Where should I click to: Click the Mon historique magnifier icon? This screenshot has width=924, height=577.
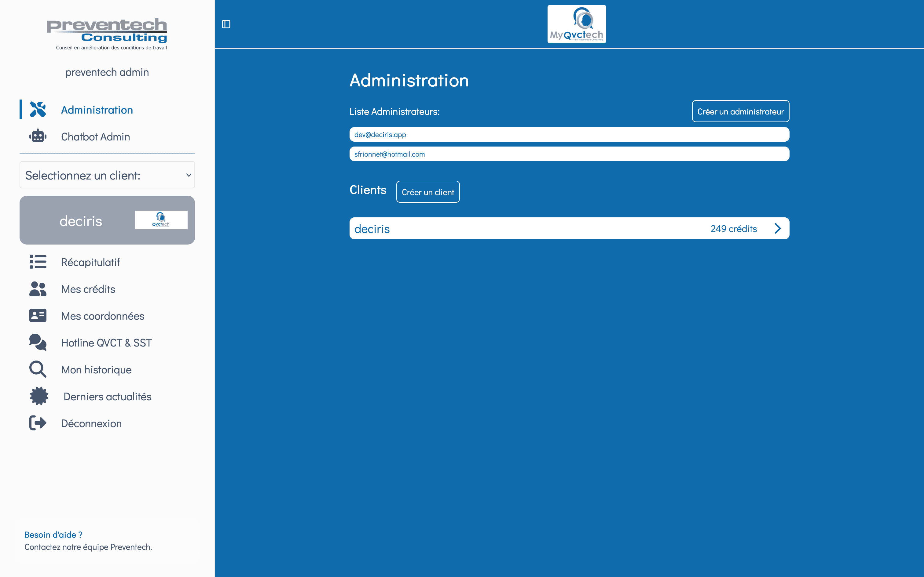click(38, 369)
